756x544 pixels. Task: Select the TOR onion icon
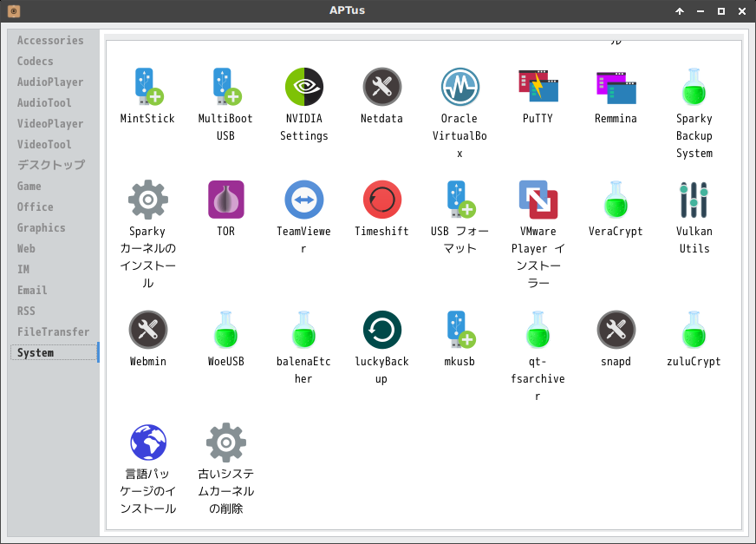226,200
